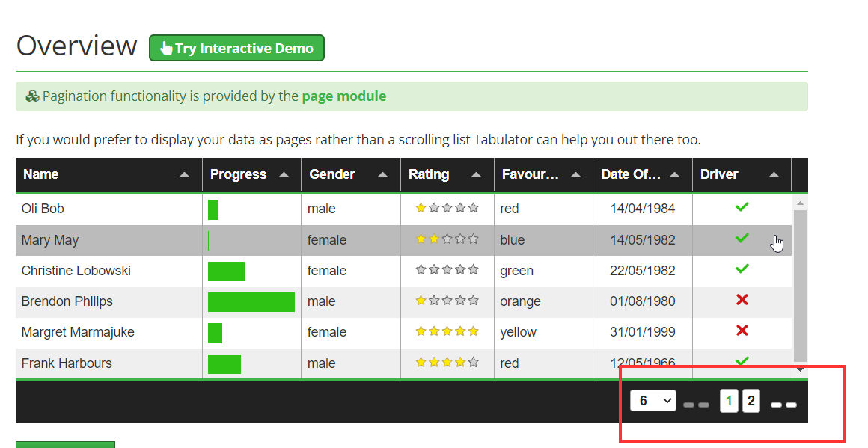Go to page 2 of the table
The image size is (868, 448).
click(751, 401)
